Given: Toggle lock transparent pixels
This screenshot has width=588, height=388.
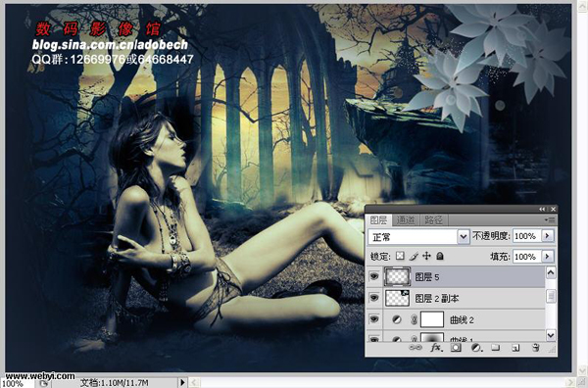Looking at the screenshot, I should point(400,256).
